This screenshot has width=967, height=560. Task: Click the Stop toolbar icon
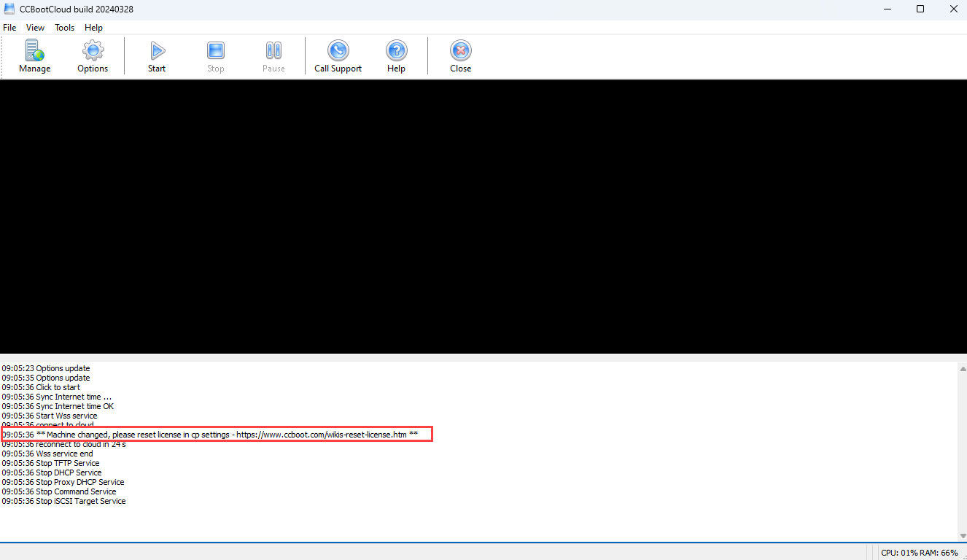point(215,51)
